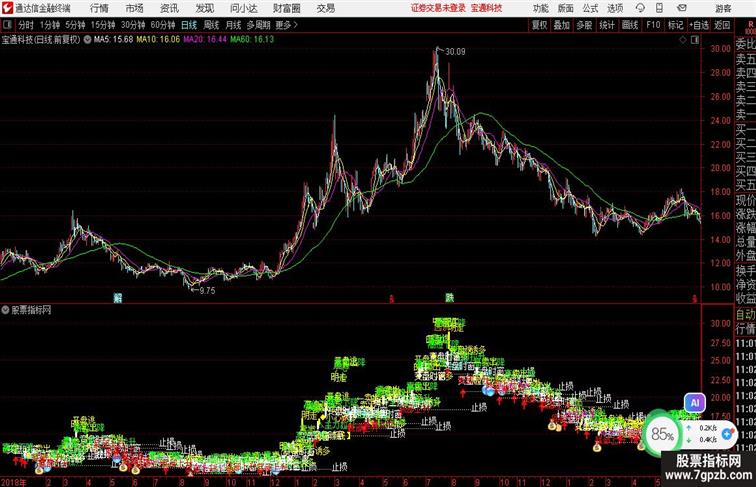Open the 公式 menu
This screenshot has height=487, width=756.
click(590, 8)
